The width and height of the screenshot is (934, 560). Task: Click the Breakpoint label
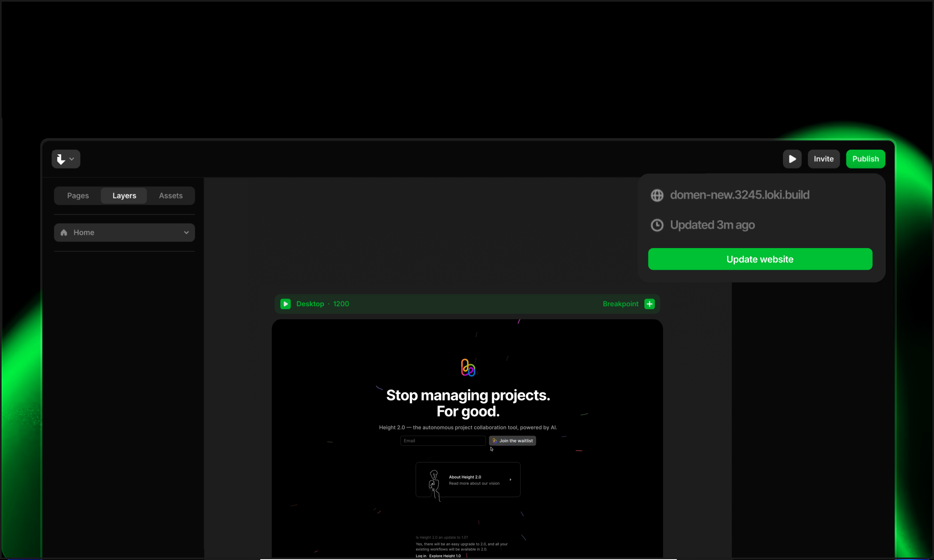620,304
